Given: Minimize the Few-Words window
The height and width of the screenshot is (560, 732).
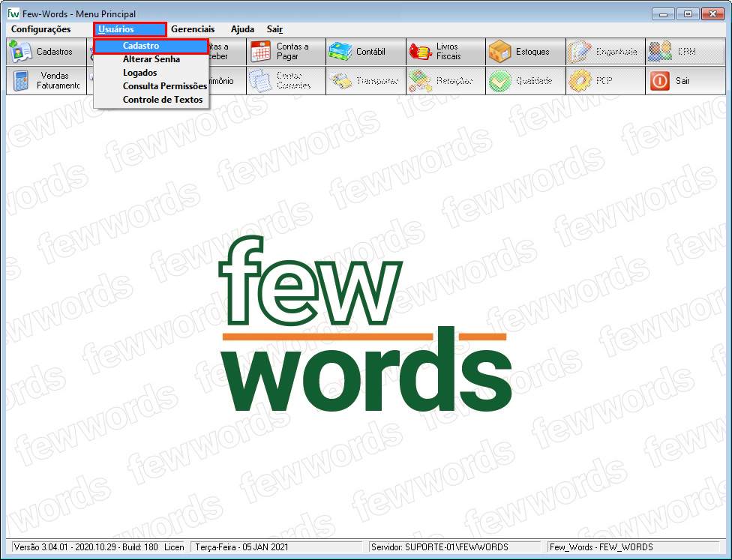Looking at the screenshot, I should (x=663, y=14).
